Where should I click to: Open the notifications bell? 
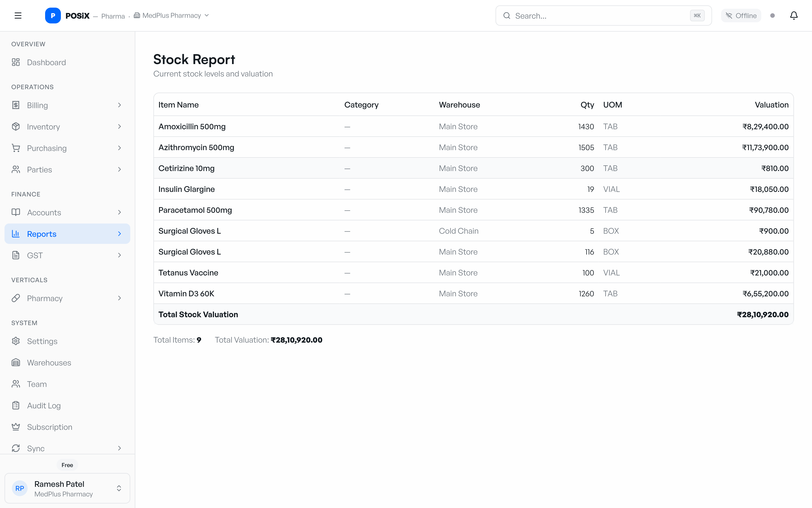(794, 16)
